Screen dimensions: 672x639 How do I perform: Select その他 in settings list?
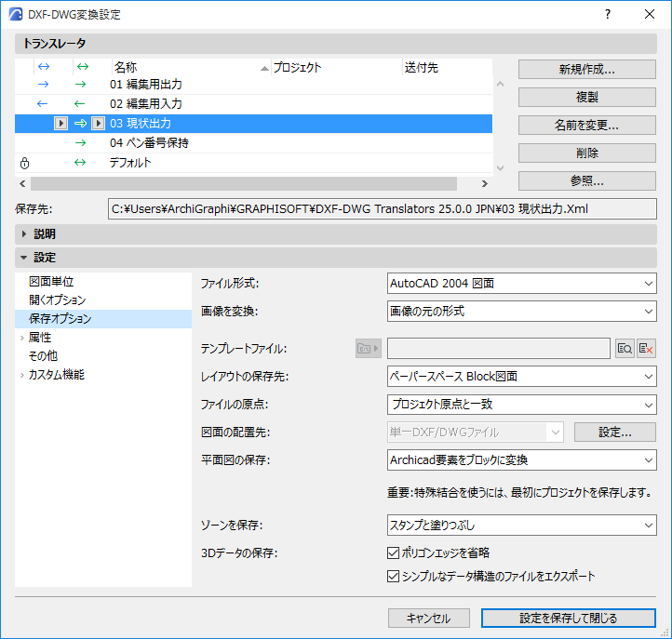[x=103, y=356]
